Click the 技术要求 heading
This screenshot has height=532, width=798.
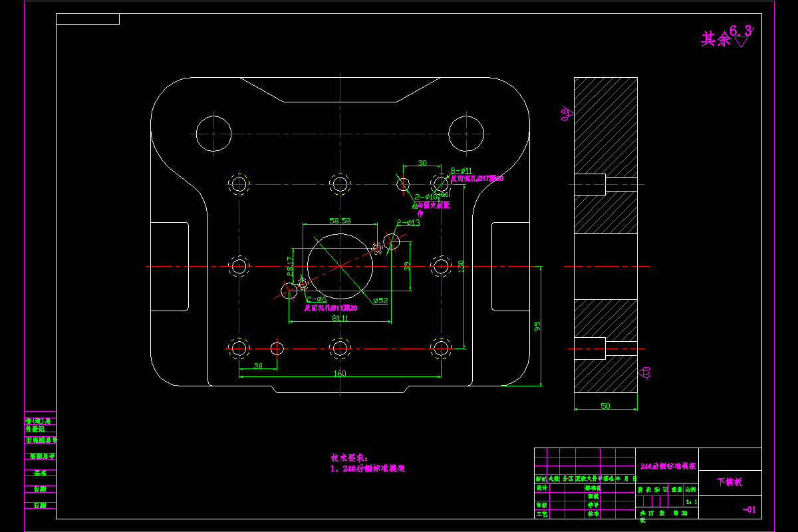point(349,458)
